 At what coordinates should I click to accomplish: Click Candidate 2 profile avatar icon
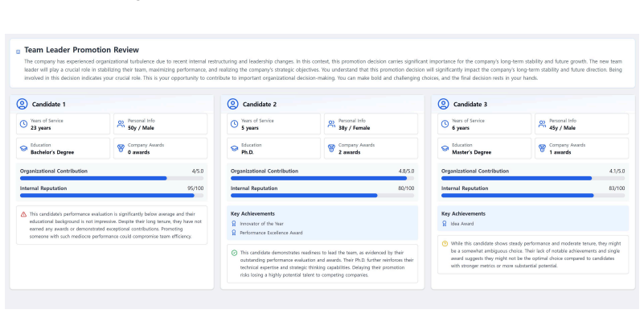point(233,104)
